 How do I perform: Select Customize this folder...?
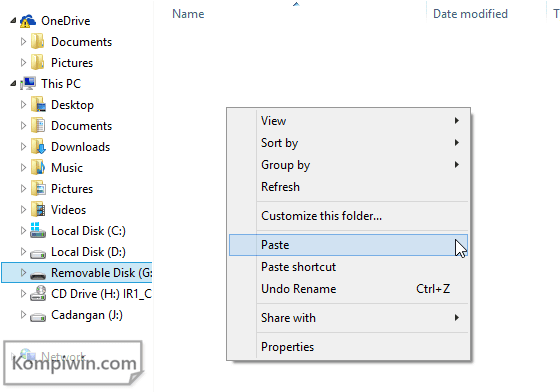(348, 216)
